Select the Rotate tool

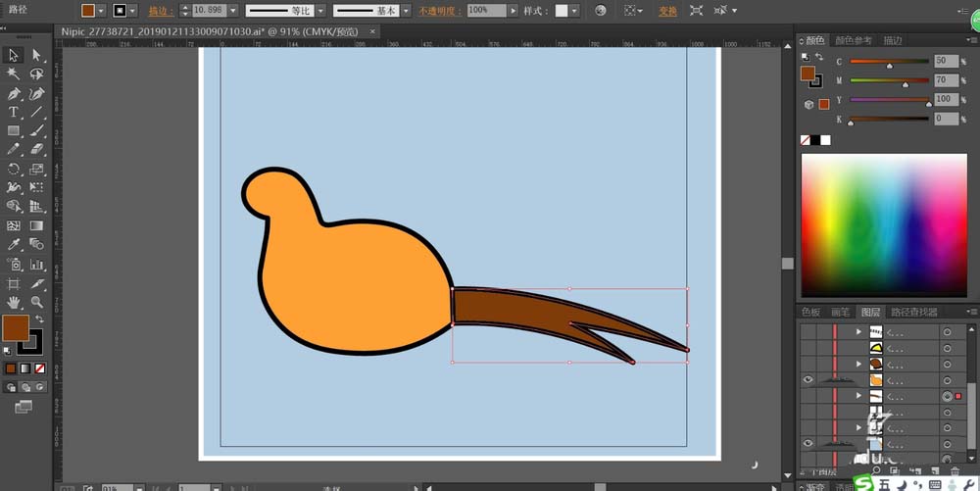click(14, 169)
